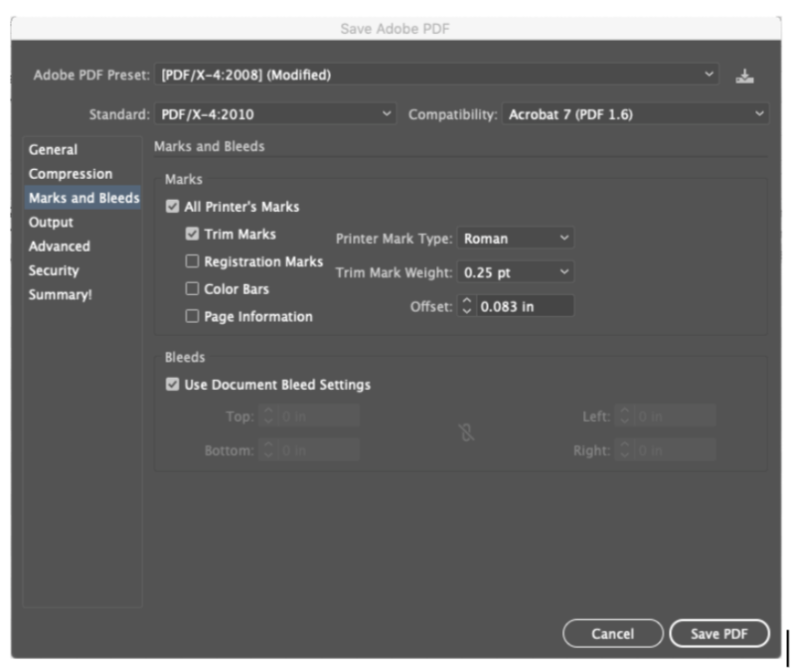Select the Summary! section
793x672 pixels.
click(61, 294)
